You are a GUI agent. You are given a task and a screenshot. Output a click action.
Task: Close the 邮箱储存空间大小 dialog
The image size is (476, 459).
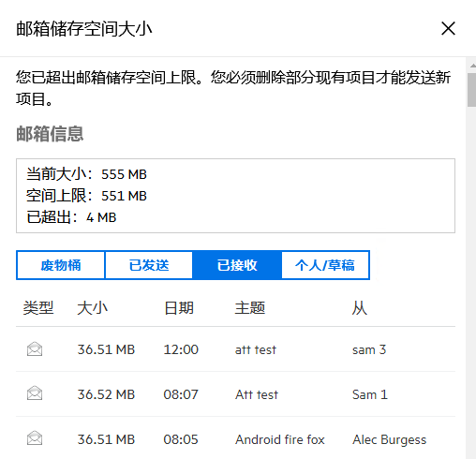[x=448, y=28]
